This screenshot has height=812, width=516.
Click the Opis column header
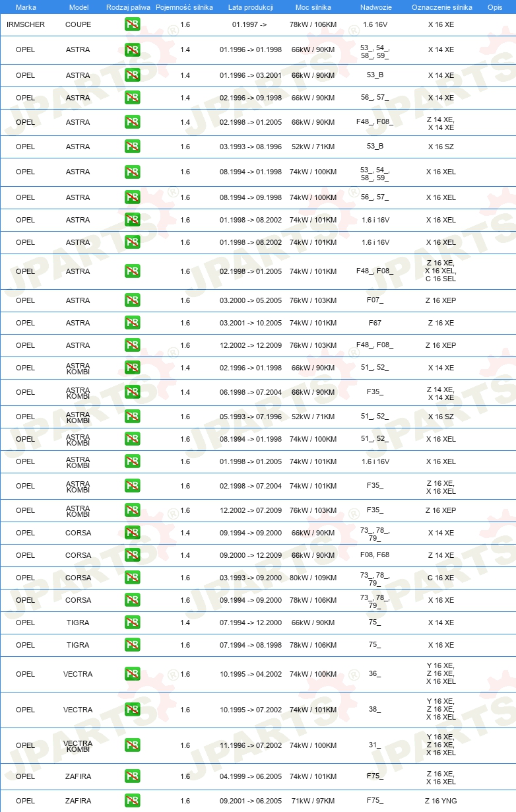(x=495, y=7)
